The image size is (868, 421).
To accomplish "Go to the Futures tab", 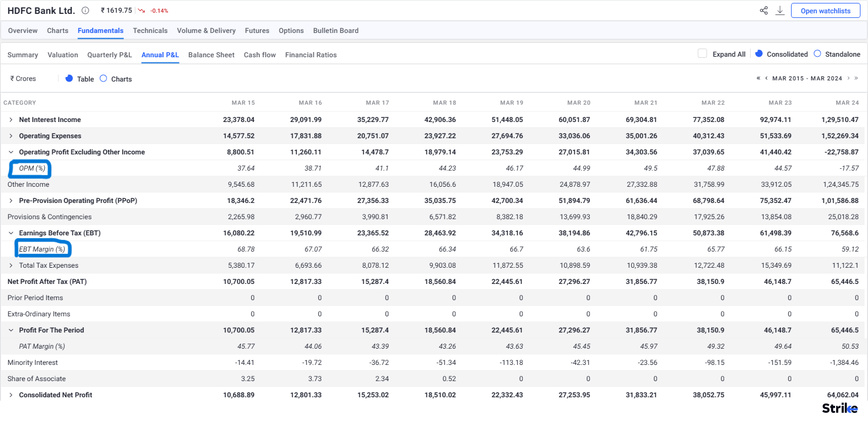I will [x=257, y=31].
